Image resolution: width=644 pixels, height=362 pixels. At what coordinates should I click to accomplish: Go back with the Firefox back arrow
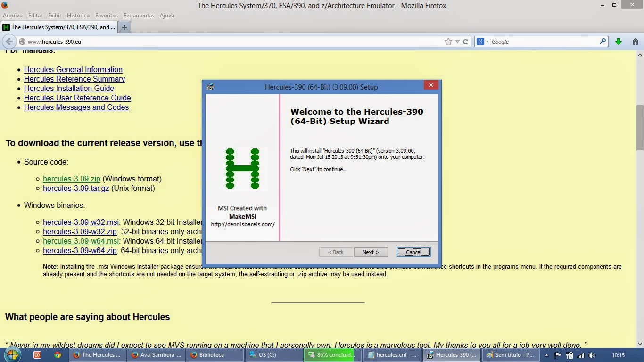tap(9, 41)
